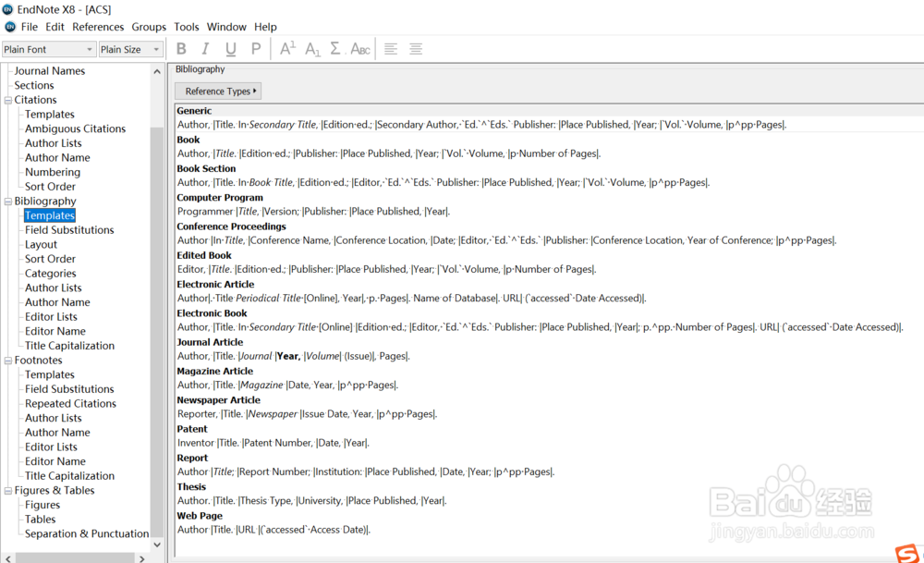Select Numbering under Citations
924x563 pixels.
tap(53, 172)
